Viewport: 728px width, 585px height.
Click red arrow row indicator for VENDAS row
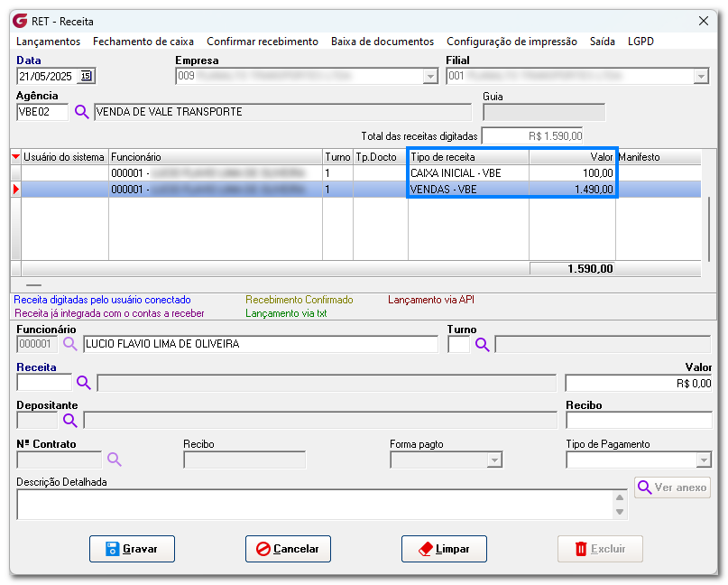coord(16,190)
